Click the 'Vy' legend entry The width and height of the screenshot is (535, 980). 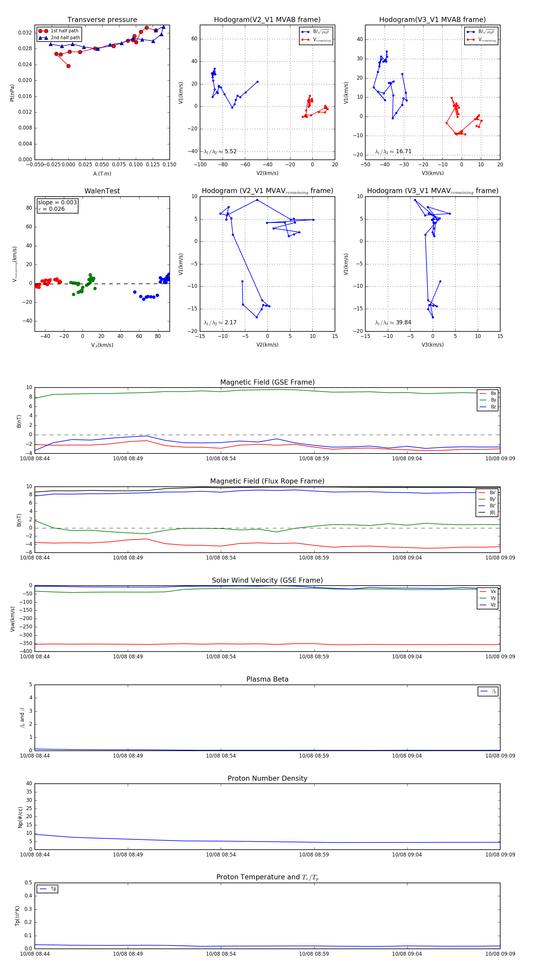[488, 598]
